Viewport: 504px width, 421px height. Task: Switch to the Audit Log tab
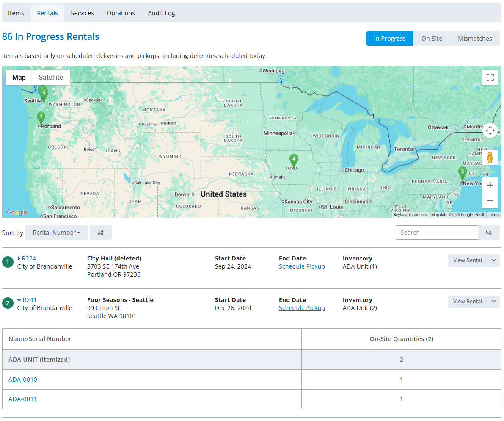pos(161,13)
